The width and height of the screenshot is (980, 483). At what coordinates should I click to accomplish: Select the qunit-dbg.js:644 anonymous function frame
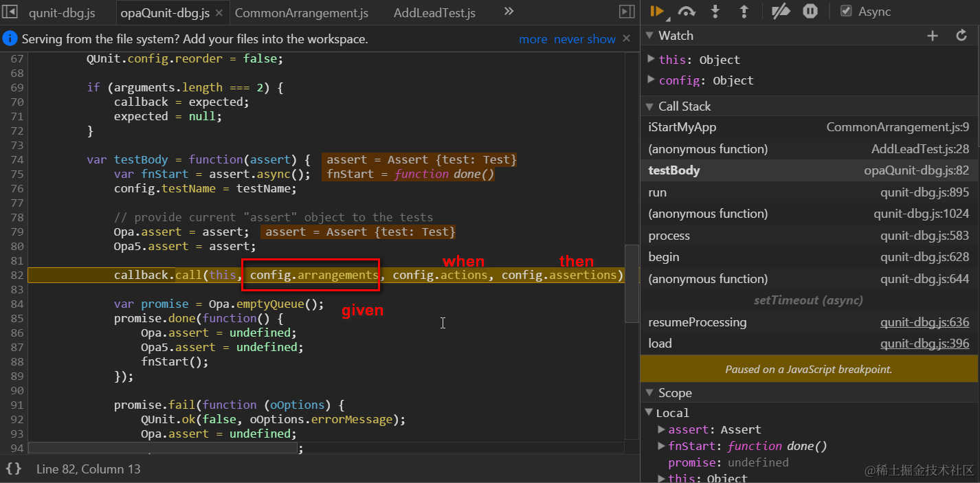[x=810, y=279]
